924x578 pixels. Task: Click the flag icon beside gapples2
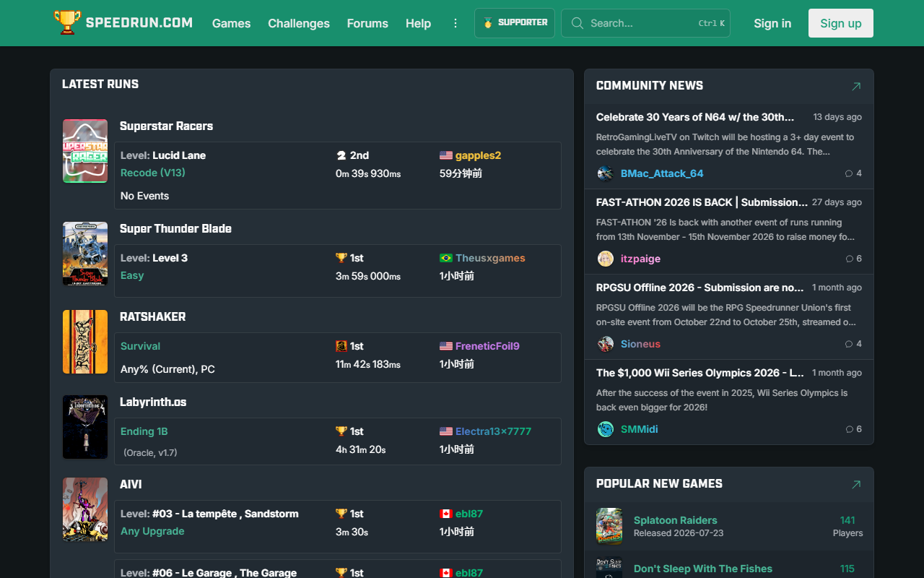pos(446,155)
